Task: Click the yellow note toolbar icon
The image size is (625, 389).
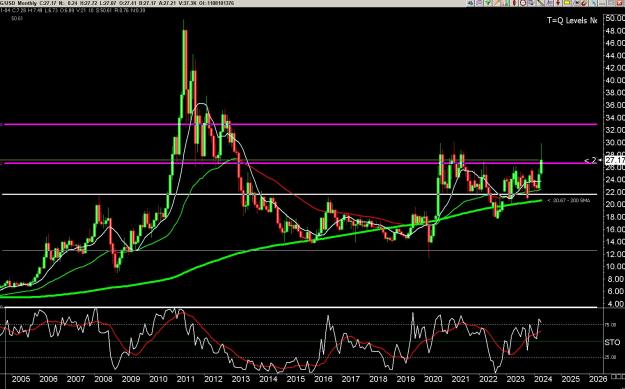Action: 567,3
